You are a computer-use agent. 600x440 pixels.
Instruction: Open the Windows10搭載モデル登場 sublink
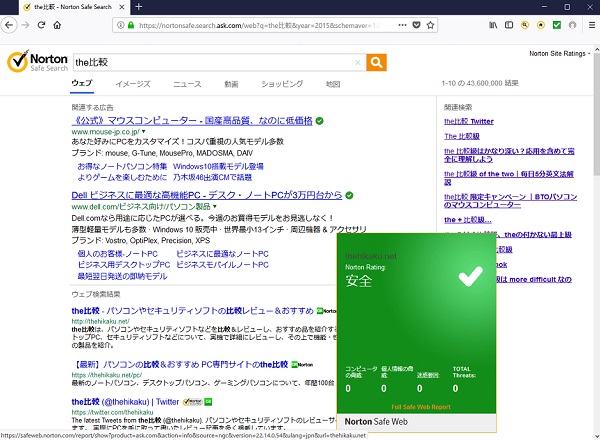point(218,166)
